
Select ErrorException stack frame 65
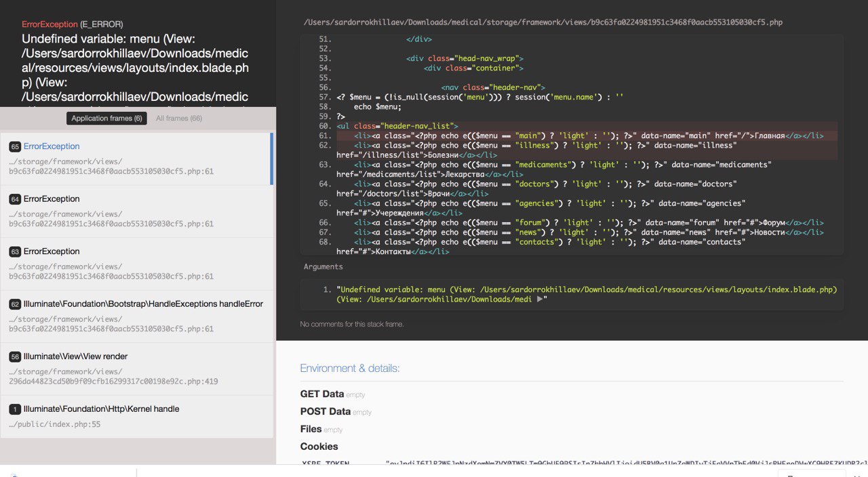point(136,159)
